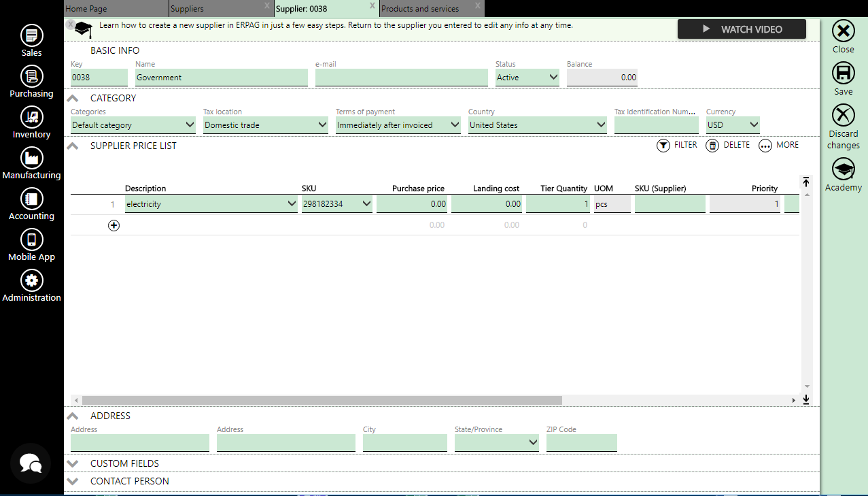Click the Purchase price field for electricity
Viewport: 868px width, 496px height.
tap(412, 204)
